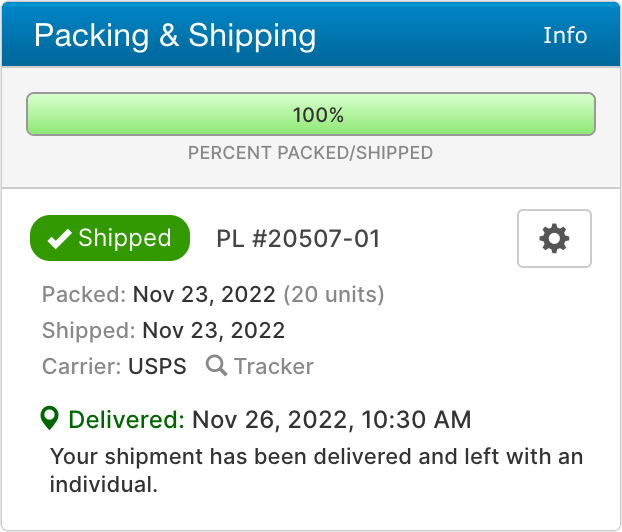The height and width of the screenshot is (532, 622).
Task: Click the magnifier icon beside Tracker
Action: [x=216, y=366]
